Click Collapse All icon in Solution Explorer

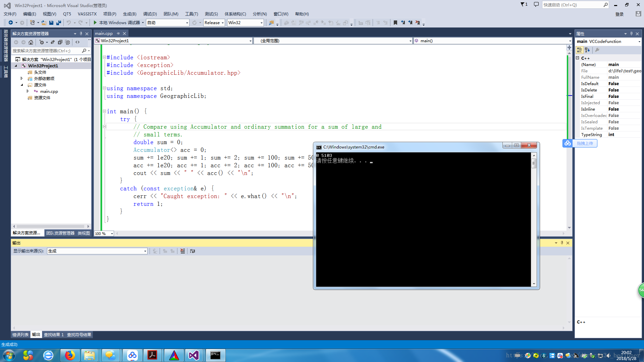pyautogui.click(x=60, y=42)
